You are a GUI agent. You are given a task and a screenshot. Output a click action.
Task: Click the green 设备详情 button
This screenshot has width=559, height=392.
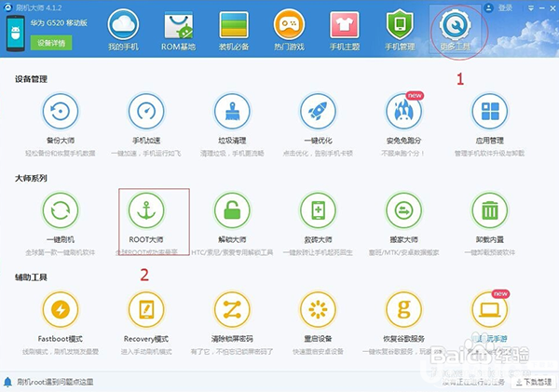point(51,43)
